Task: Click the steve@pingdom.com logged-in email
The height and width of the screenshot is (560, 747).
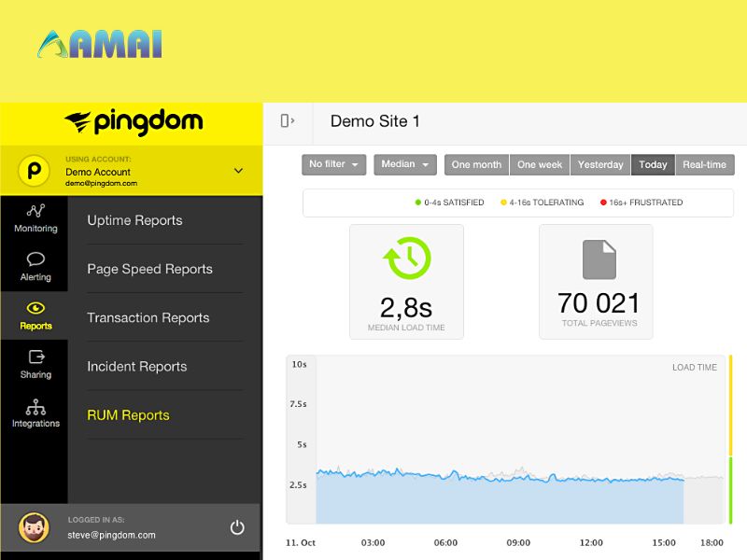Action: 111,535
